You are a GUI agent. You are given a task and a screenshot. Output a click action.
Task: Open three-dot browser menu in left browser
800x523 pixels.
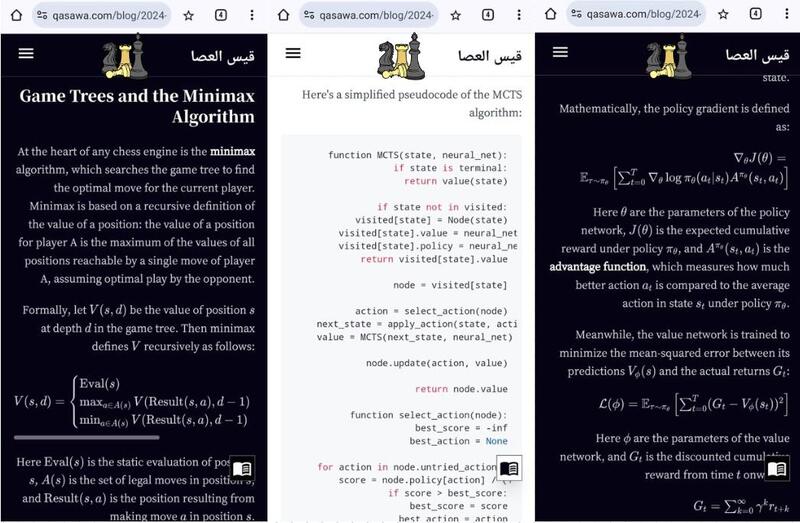click(251, 15)
